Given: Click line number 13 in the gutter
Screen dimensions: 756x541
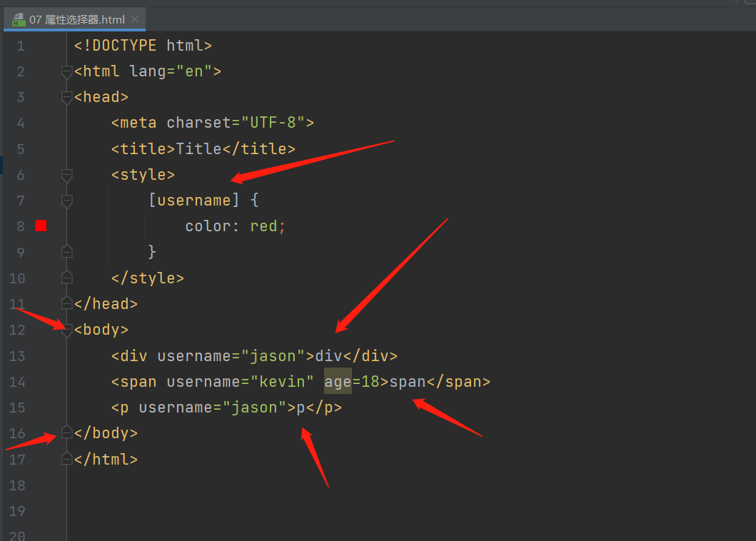Looking at the screenshot, I should (x=17, y=356).
